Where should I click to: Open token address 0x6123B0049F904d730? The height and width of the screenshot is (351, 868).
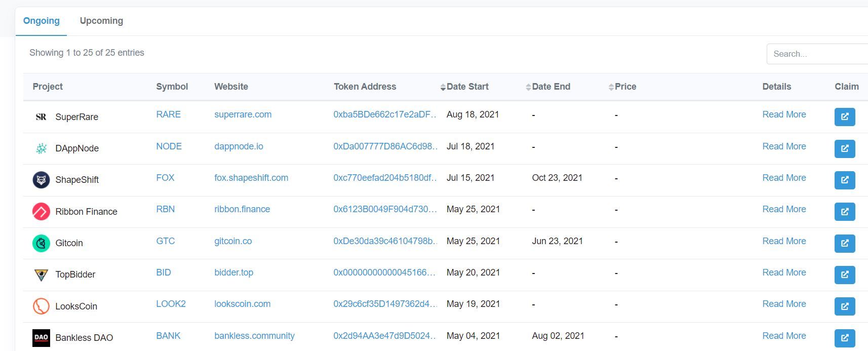pyautogui.click(x=385, y=209)
